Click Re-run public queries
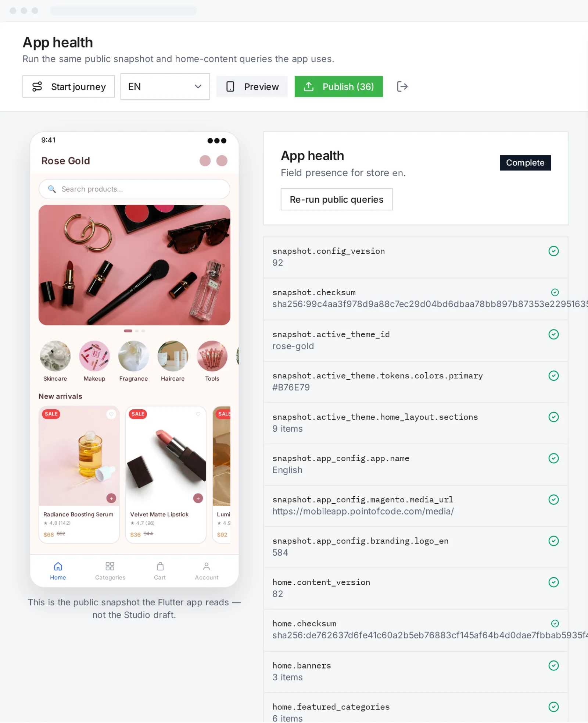 [336, 199]
